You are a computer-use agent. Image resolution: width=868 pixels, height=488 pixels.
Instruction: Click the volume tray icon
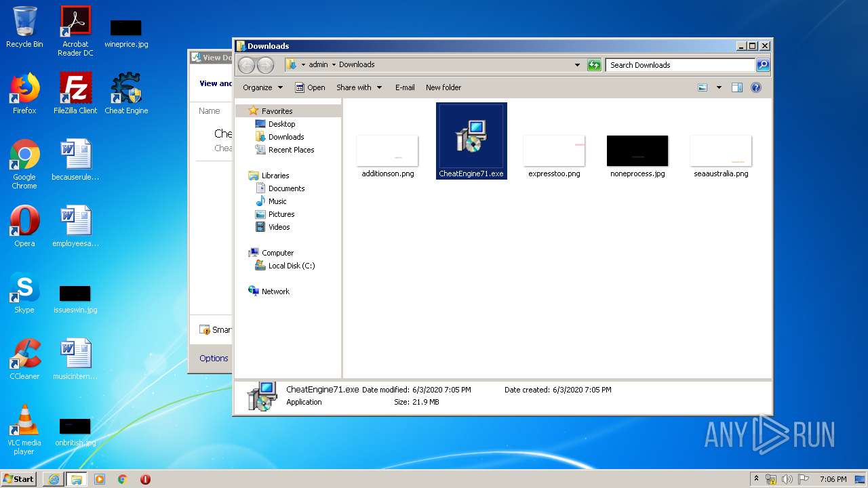(x=787, y=479)
